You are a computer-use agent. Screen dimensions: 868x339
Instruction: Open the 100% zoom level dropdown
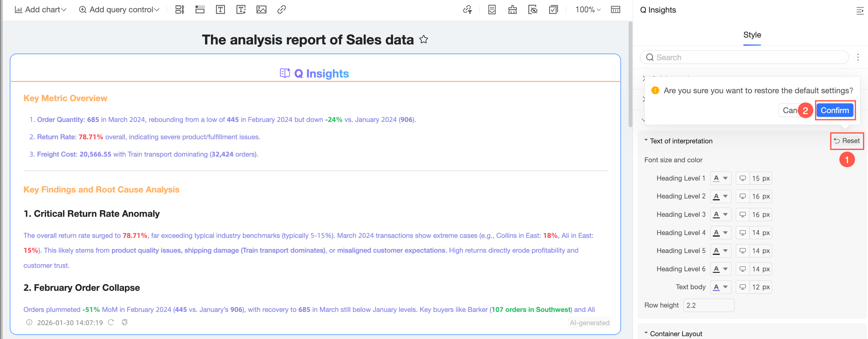pyautogui.click(x=588, y=9)
